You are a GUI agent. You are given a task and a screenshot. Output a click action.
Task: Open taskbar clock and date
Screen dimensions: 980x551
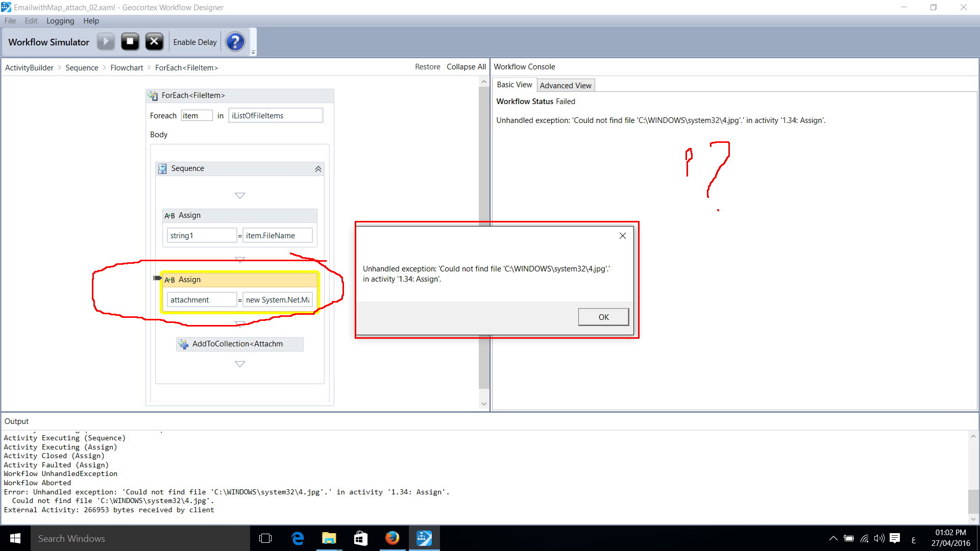click(950, 538)
